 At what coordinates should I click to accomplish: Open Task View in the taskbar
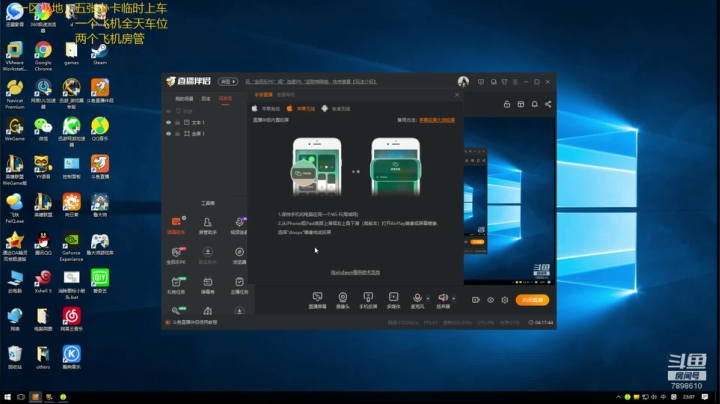pos(21,397)
